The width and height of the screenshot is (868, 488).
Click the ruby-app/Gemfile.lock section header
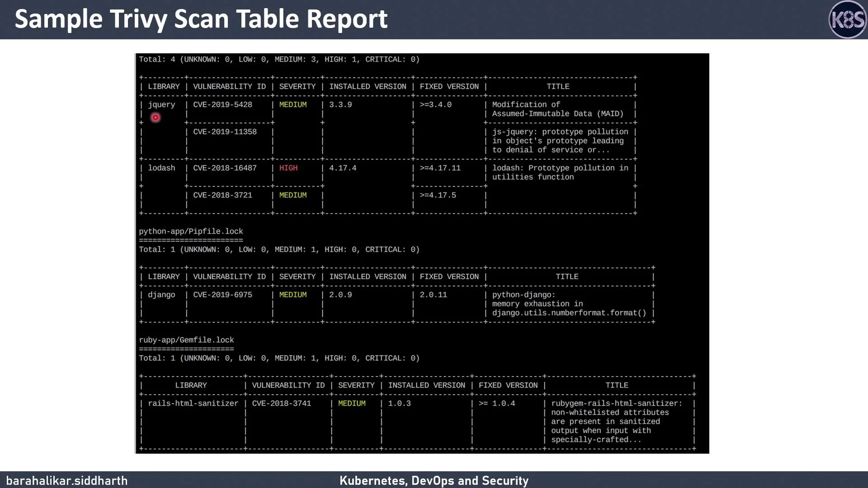(186, 339)
